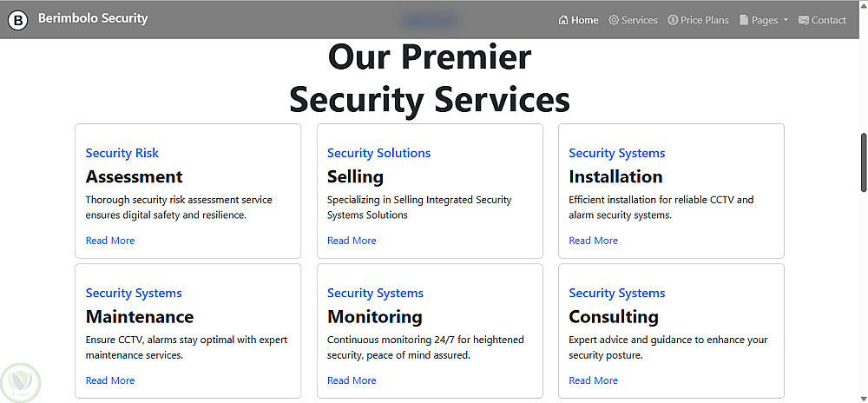
Task: Click the gear icon beside Services
Action: click(x=614, y=20)
